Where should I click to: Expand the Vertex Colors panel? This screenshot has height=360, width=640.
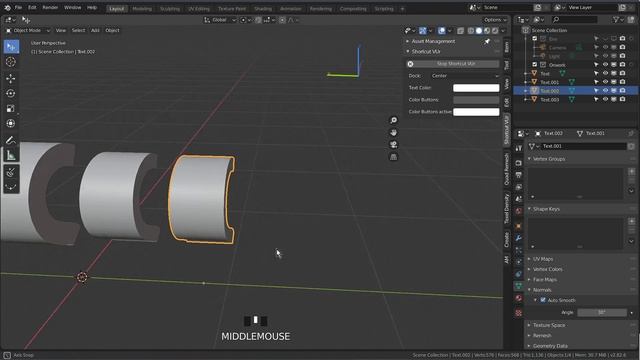click(x=547, y=269)
